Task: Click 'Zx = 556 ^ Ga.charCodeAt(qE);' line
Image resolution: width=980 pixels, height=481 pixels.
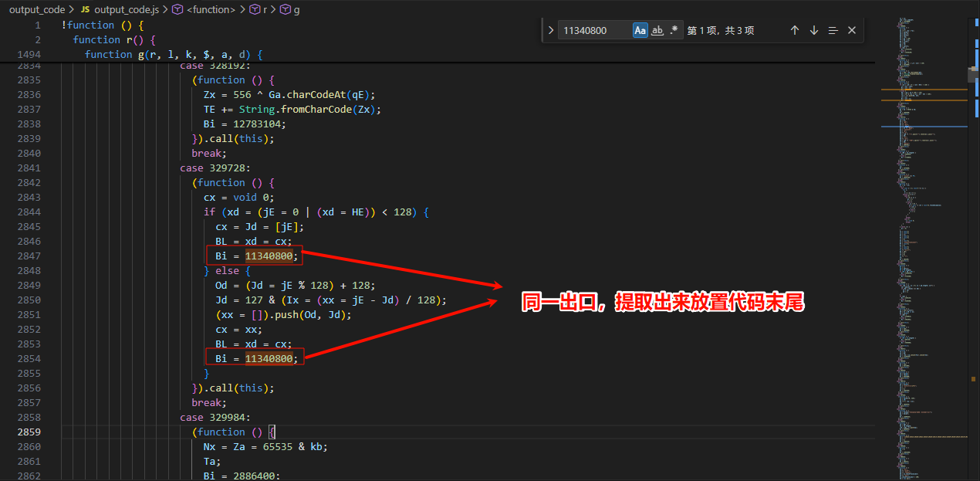Action: coord(289,94)
